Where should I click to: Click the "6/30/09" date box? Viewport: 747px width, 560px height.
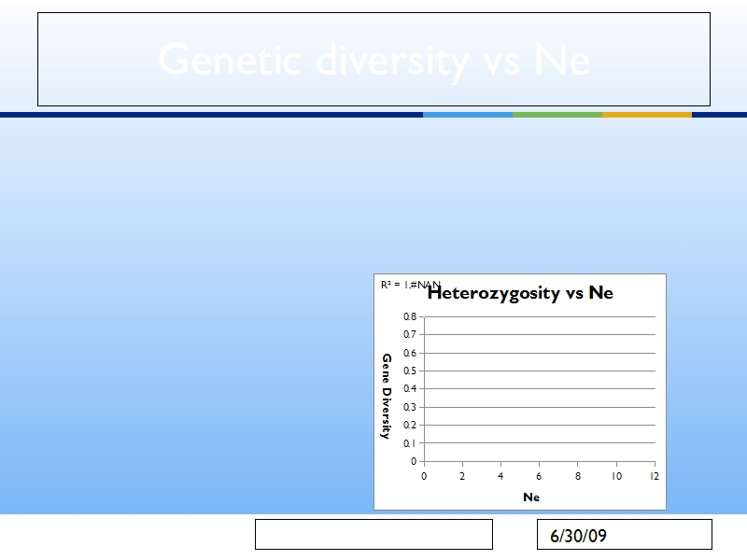point(624,534)
